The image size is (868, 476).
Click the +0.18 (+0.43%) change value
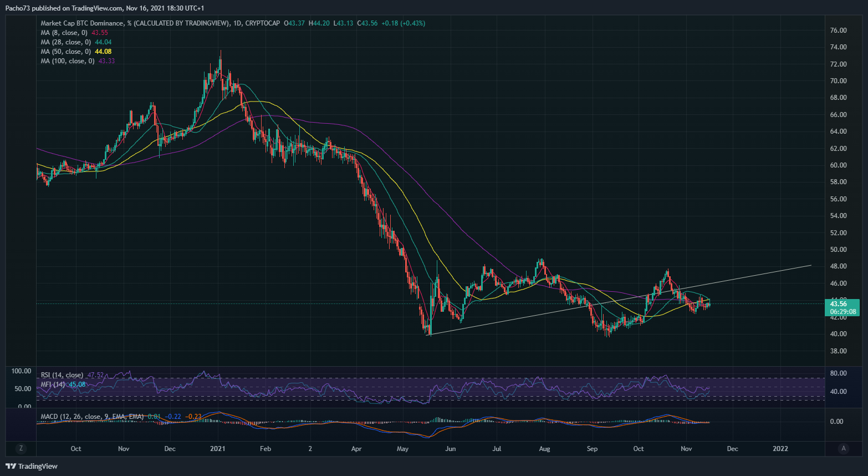click(x=404, y=23)
